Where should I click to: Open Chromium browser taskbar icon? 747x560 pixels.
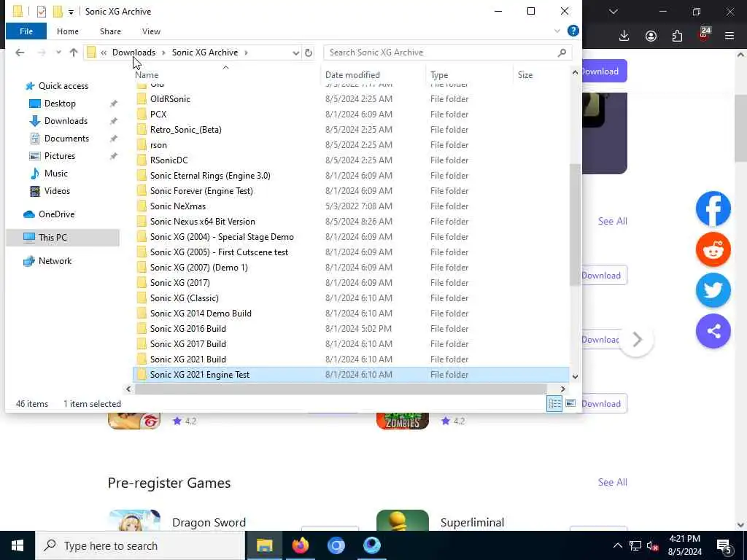[x=336, y=545]
